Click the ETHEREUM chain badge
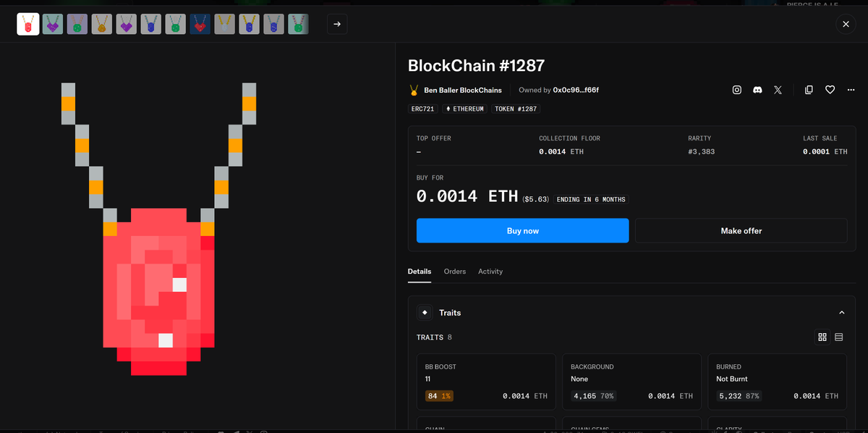Image resolution: width=868 pixels, height=433 pixels. click(465, 109)
